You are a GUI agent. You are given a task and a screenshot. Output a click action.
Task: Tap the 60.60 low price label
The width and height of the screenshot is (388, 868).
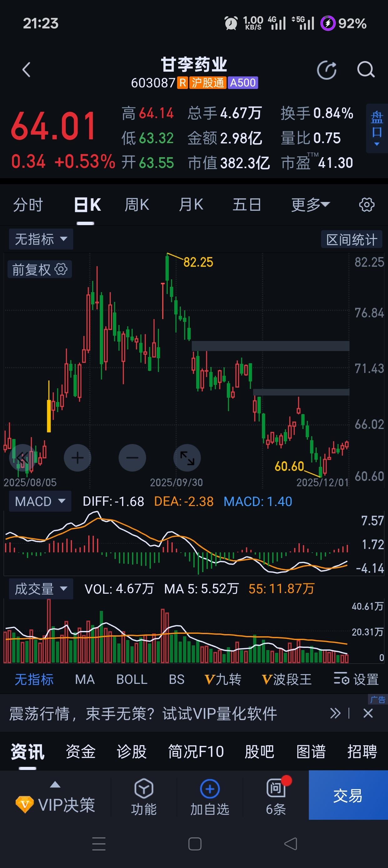[289, 466]
